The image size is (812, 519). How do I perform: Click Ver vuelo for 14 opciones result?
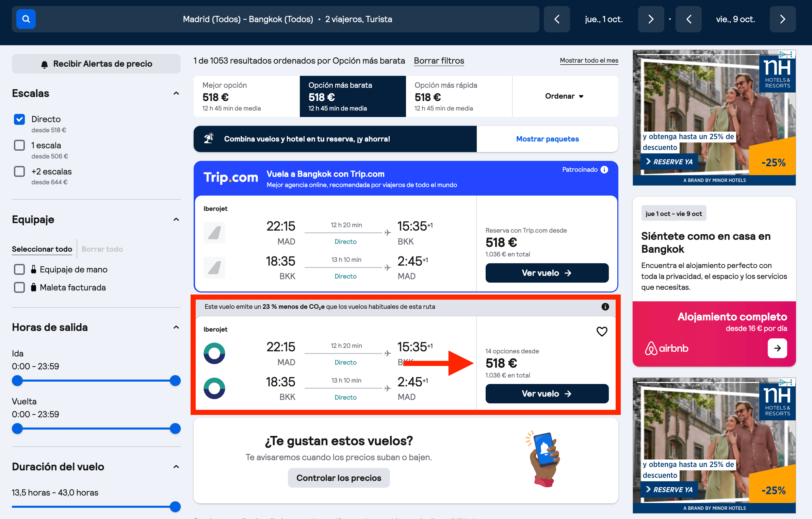pyautogui.click(x=547, y=394)
